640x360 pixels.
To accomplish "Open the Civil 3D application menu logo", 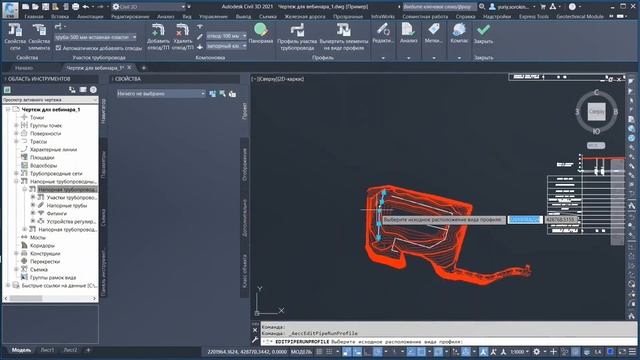I will click(10, 9).
